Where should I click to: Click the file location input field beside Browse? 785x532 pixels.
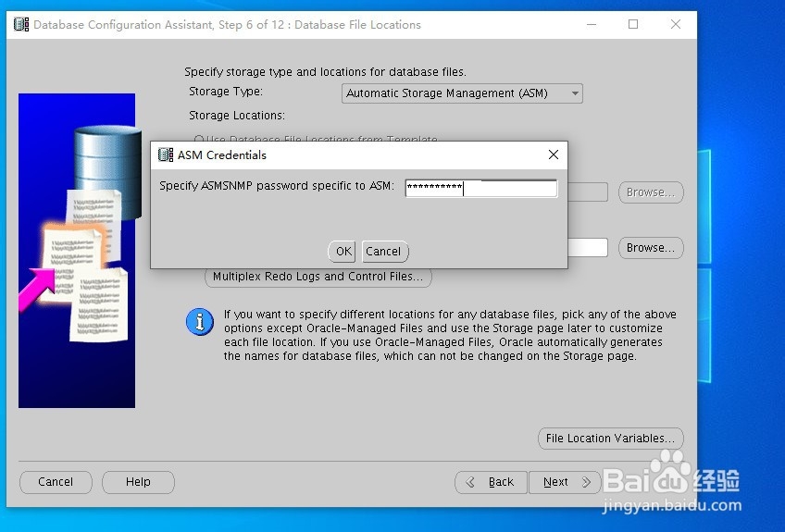[588, 248]
